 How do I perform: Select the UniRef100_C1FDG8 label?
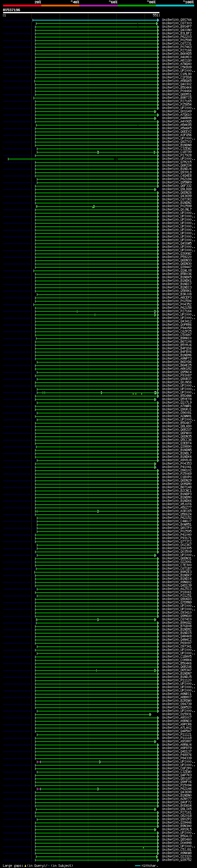176,78
